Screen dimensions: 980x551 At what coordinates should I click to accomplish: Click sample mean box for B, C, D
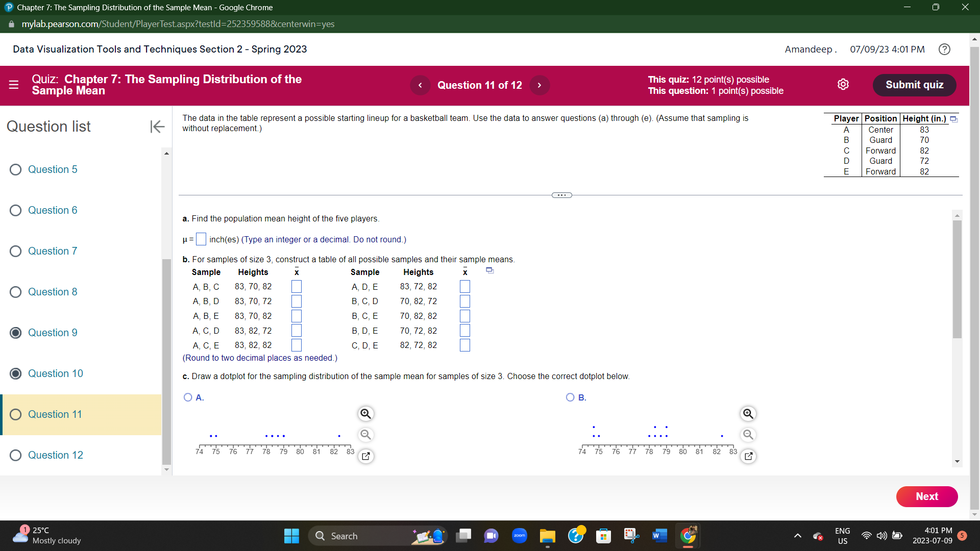click(465, 302)
